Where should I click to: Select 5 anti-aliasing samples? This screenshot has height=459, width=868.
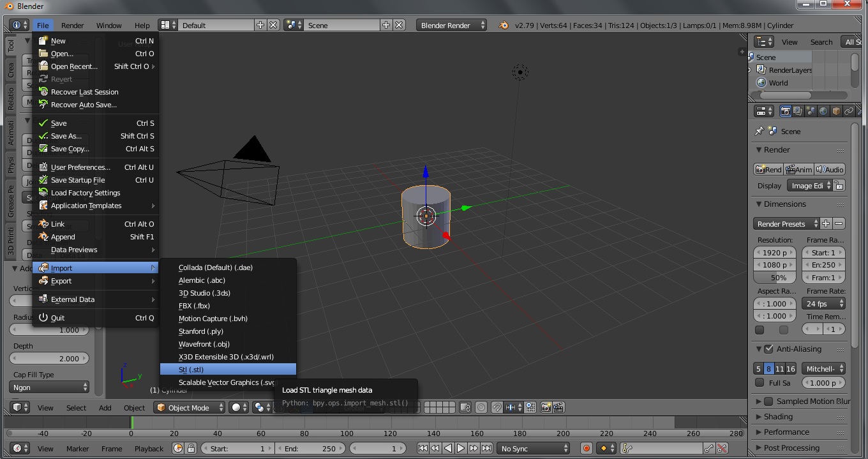click(758, 368)
